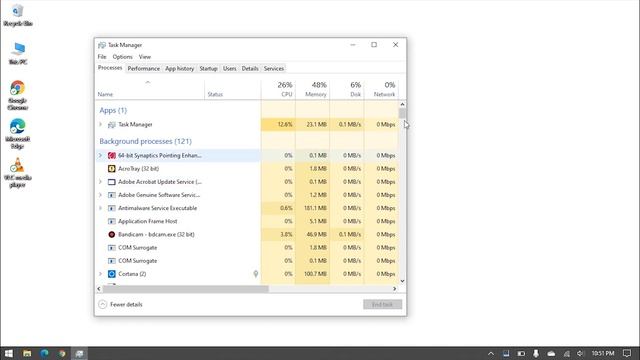Click the Application Frame Host icon
This screenshot has height=360, width=640.
click(x=111, y=221)
